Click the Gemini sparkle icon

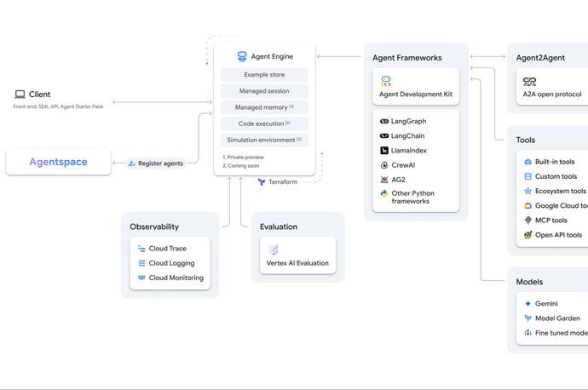pyautogui.click(x=528, y=303)
